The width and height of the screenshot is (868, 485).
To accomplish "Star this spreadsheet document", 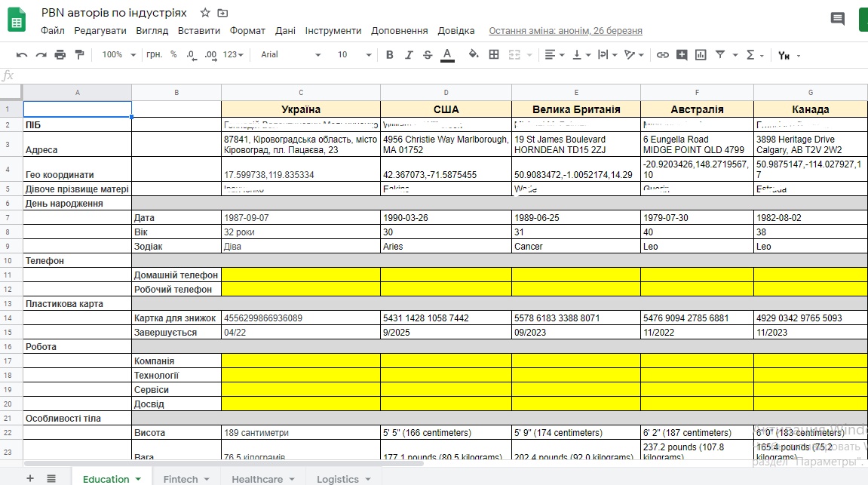I will 205,13.
